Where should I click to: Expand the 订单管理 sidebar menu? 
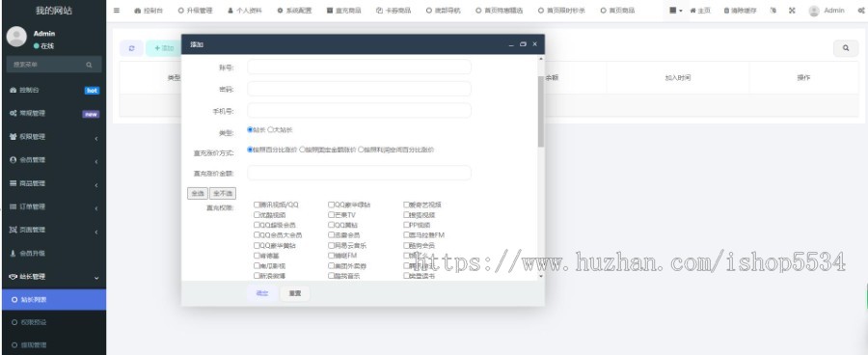(x=53, y=207)
